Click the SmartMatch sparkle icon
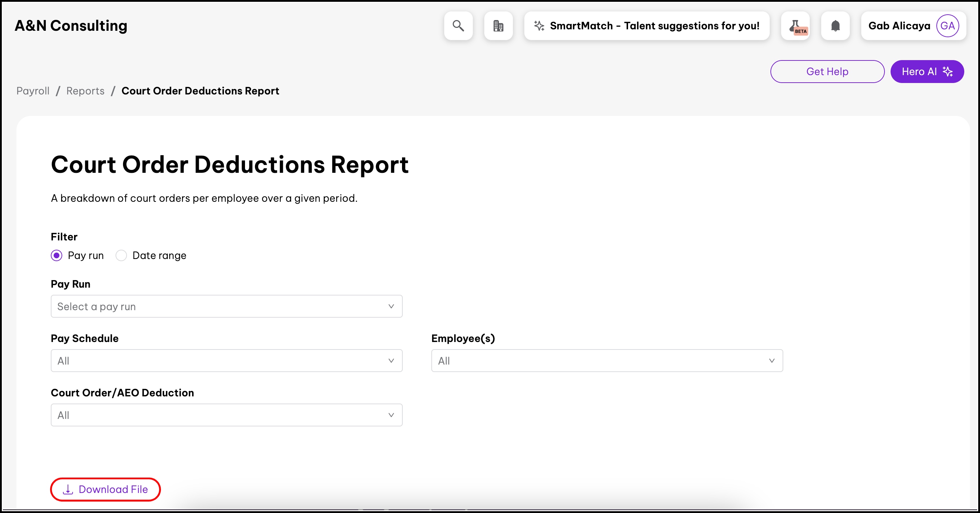The width and height of the screenshot is (980, 513). pos(539,26)
